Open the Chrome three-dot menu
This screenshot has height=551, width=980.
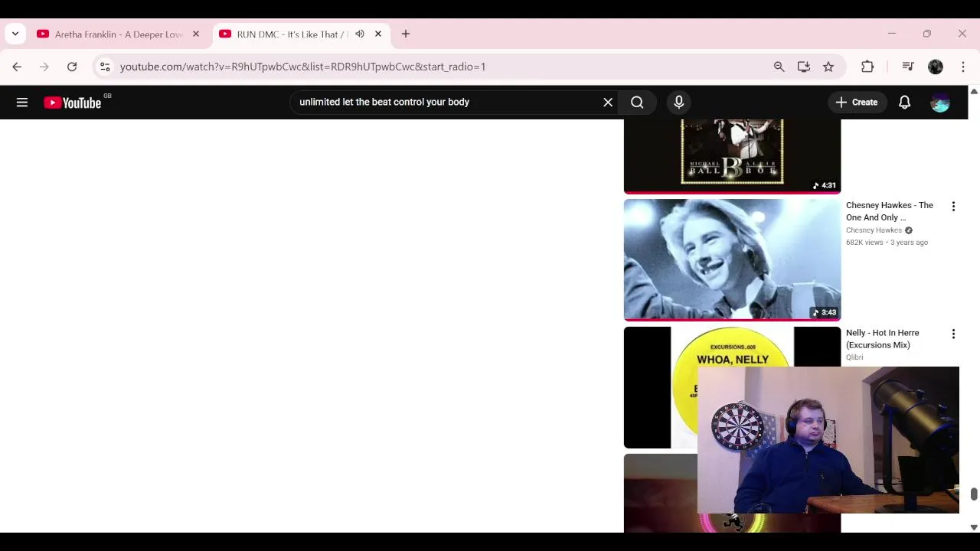[x=963, y=67]
